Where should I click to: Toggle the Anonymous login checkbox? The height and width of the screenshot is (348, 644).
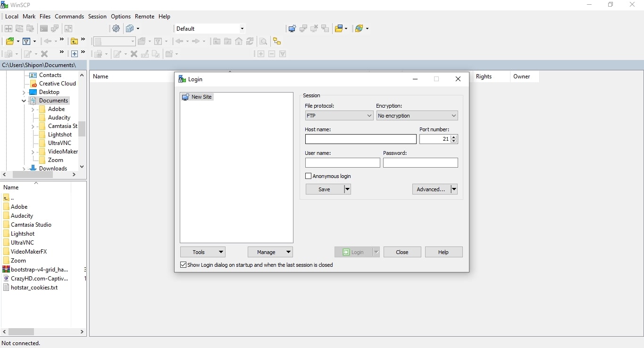pyautogui.click(x=309, y=176)
